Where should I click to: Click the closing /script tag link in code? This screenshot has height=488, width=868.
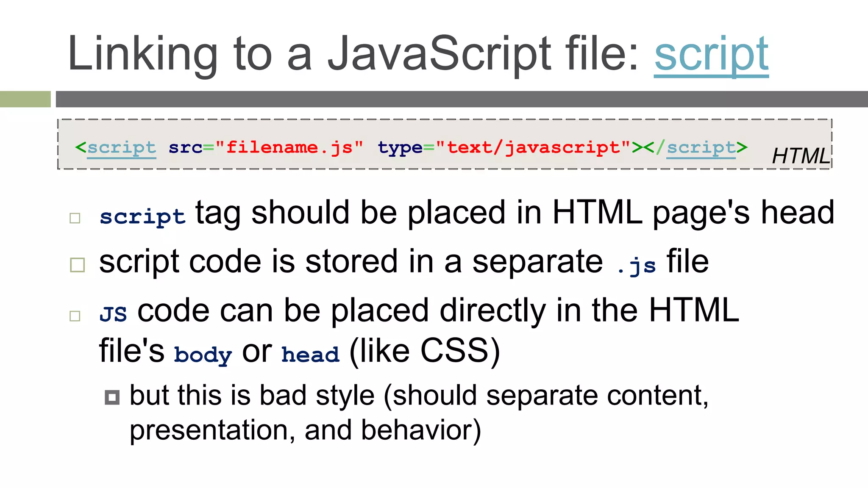point(701,148)
